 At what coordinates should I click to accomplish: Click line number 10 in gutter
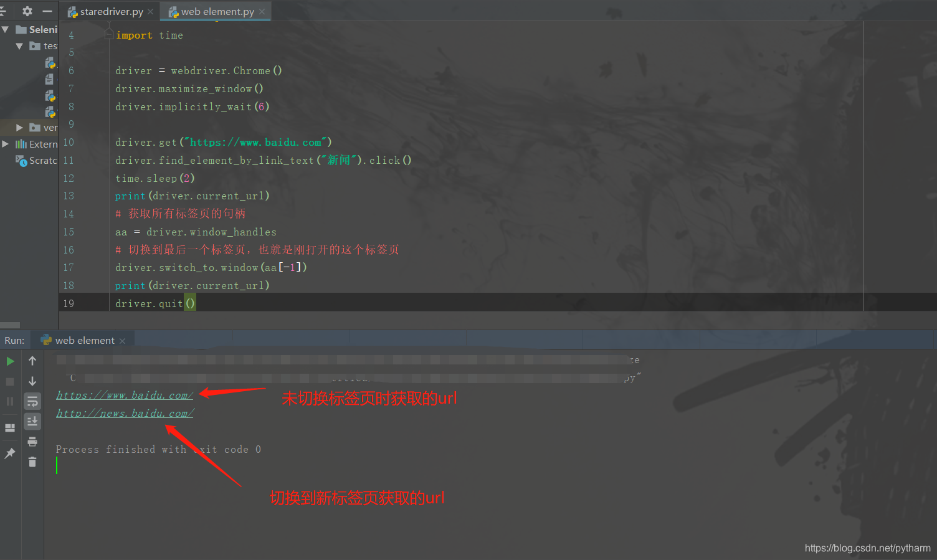pyautogui.click(x=69, y=142)
